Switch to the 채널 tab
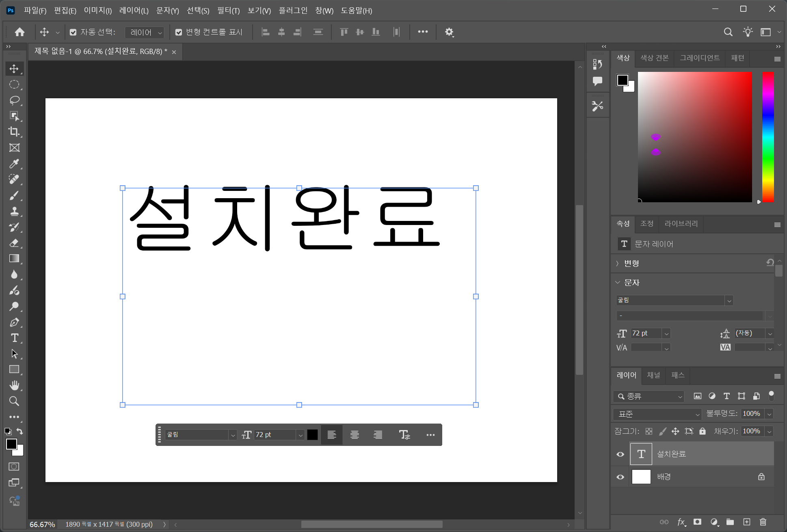 [x=653, y=375]
